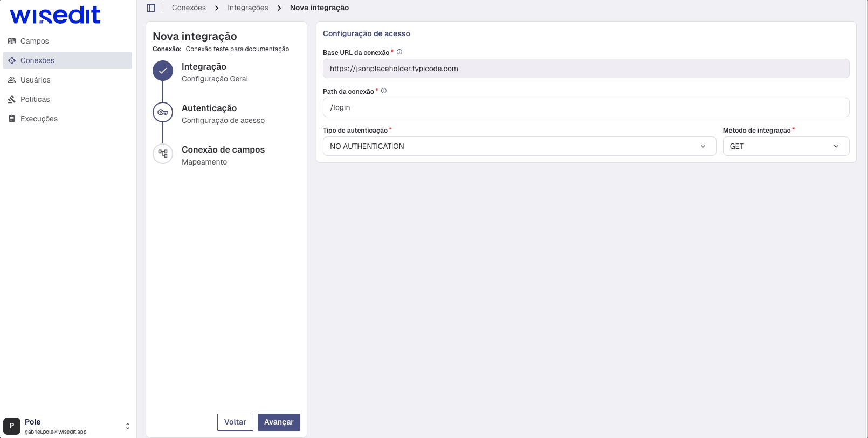The image size is (868, 438).
Task: Click info icon beside Base URL label
Action: click(x=399, y=52)
